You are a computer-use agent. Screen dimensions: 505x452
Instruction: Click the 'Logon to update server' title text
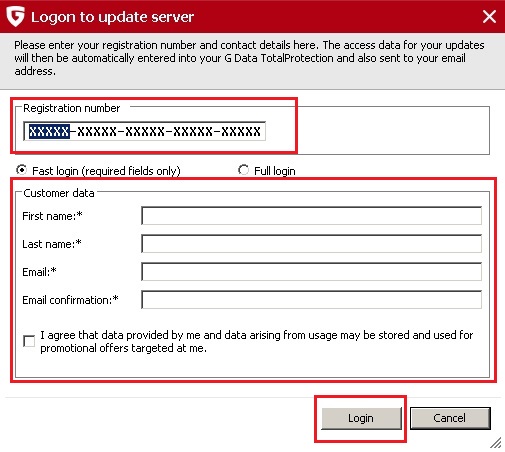(112, 17)
